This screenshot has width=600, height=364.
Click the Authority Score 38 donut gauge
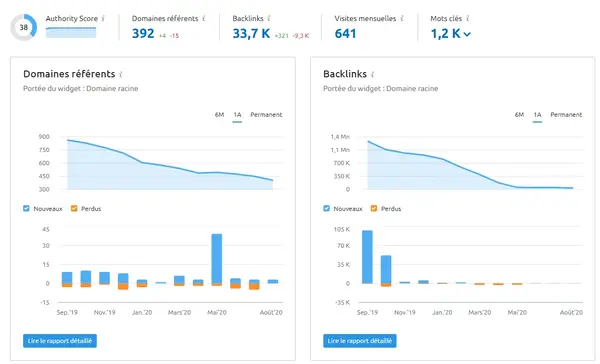[24, 27]
